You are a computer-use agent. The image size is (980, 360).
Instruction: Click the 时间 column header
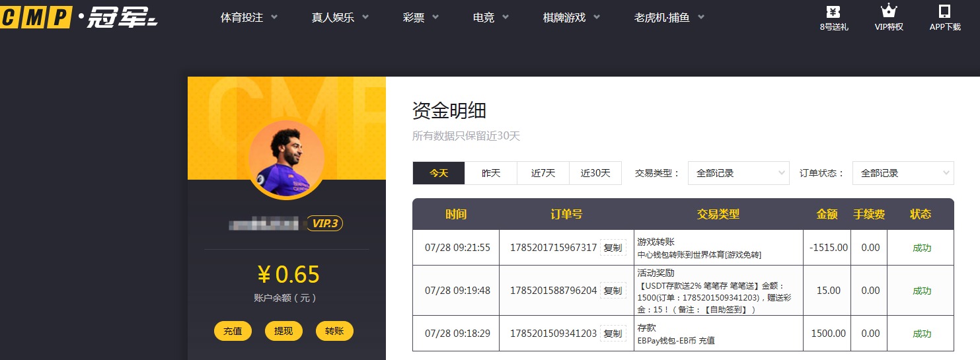pyautogui.click(x=456, y=214)
